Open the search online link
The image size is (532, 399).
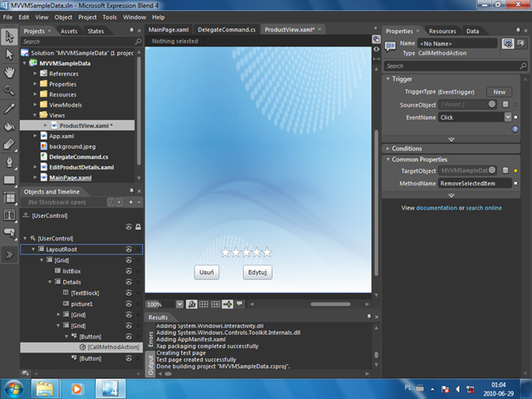point(484,208)
